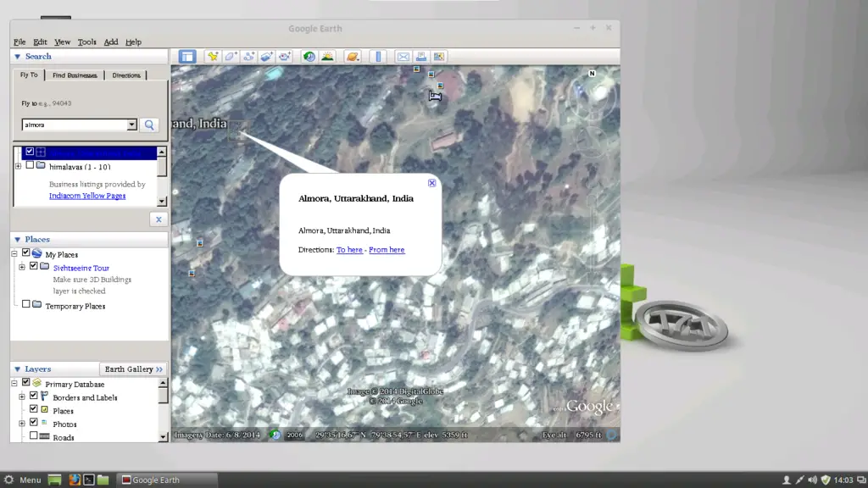Check the himalayas (1 - 10) results folder
Image resolution: width=868 pixels, height=488 pixels.
[x=30, y=165]
